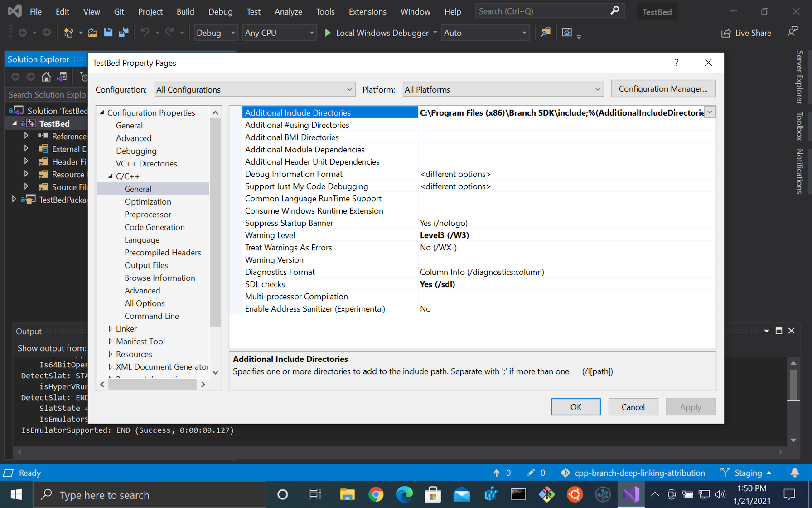Screen dimensions: 812x508
Task: Click the Help question mark in dialog
Action: pyautogui.click(x=677, y=63)
